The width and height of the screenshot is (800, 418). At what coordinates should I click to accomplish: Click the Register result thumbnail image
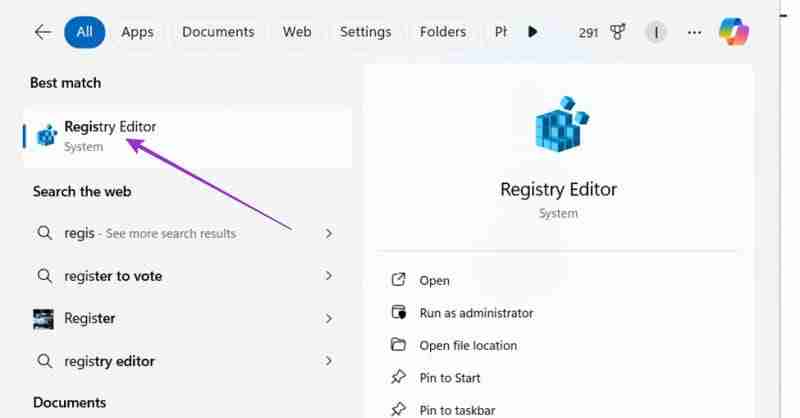tap(43, 319)
